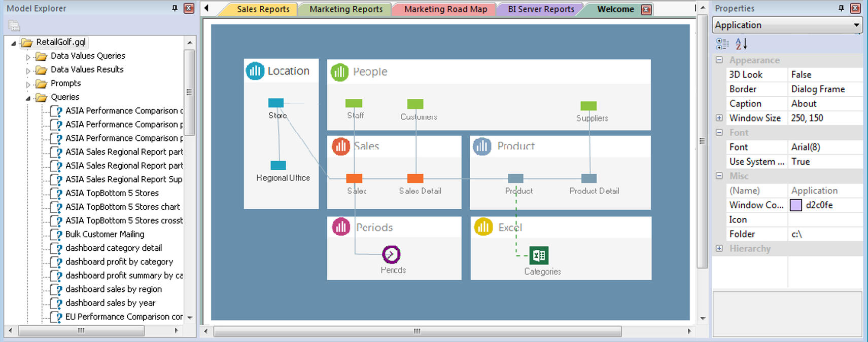Switch to the Sales Reports tab
The image size is (868, 342).
263,9
